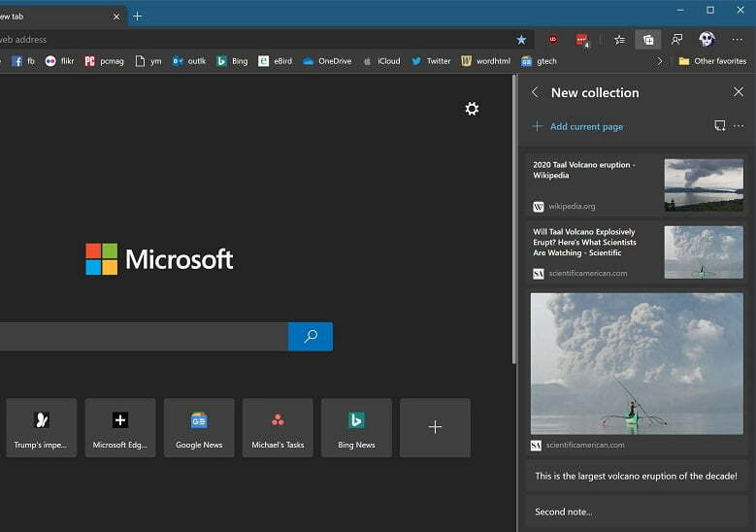Open the Google News quick link tile
Viewport: 756px width, 532px height.
[x=199, y=427]
